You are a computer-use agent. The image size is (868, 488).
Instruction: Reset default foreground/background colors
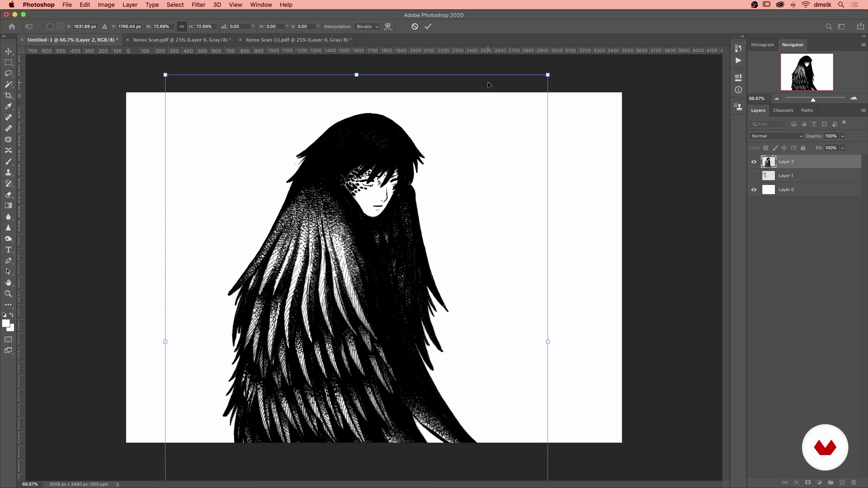(4, 315)
